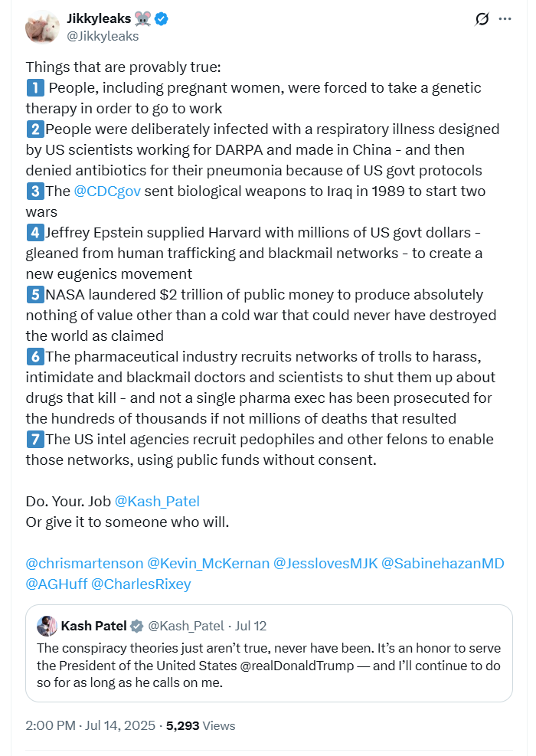This screenshot has height=756, width=536.
Task: Open the @AGHuff mention
Action: click(57, 584)
